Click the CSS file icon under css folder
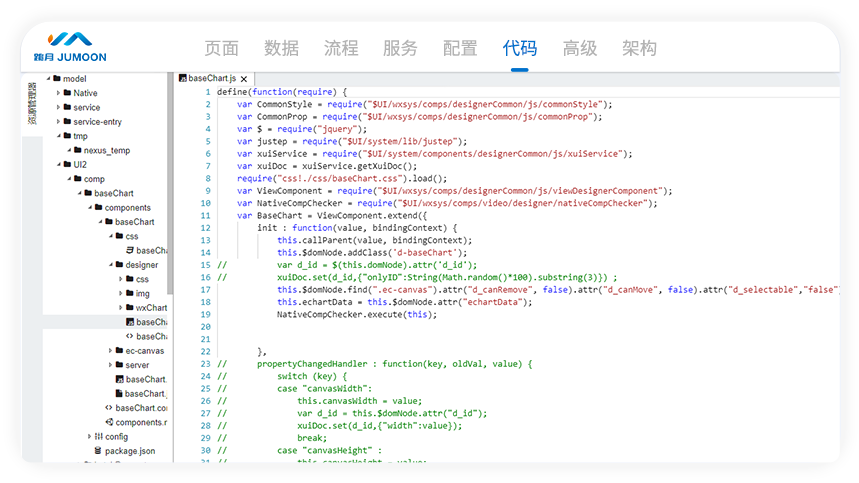The width and height of the screenshot is (859, 483). pyautogui.click(x=130, y=250)
